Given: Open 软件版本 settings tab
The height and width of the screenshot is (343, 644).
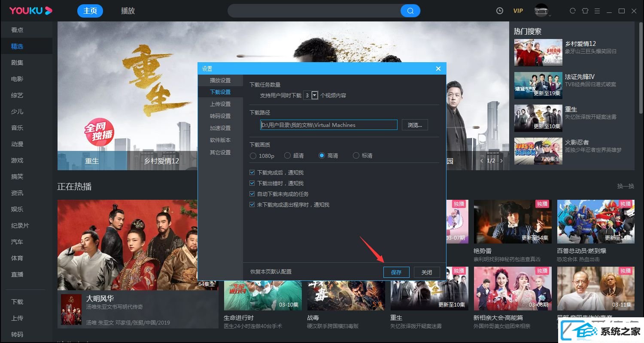Looking at the screenshot, I should (220, 140).
